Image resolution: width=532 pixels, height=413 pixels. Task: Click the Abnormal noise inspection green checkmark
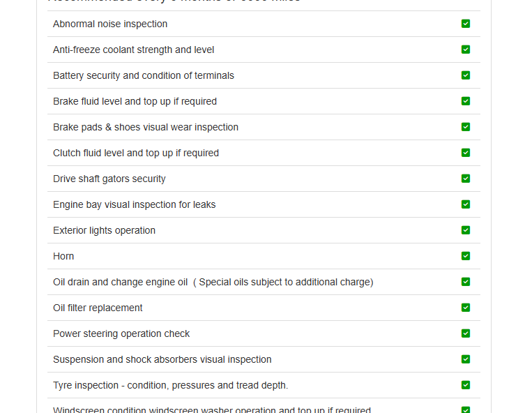point(466,24)
